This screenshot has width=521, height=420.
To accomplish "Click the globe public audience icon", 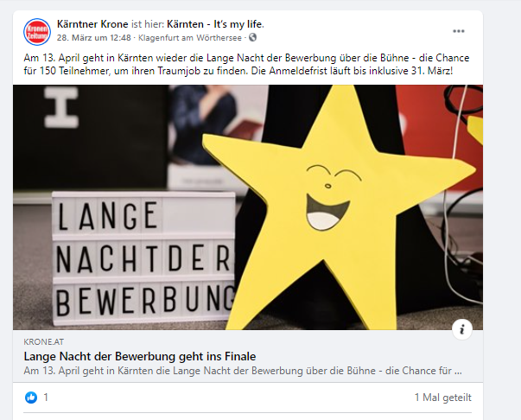I will (253, 37).
